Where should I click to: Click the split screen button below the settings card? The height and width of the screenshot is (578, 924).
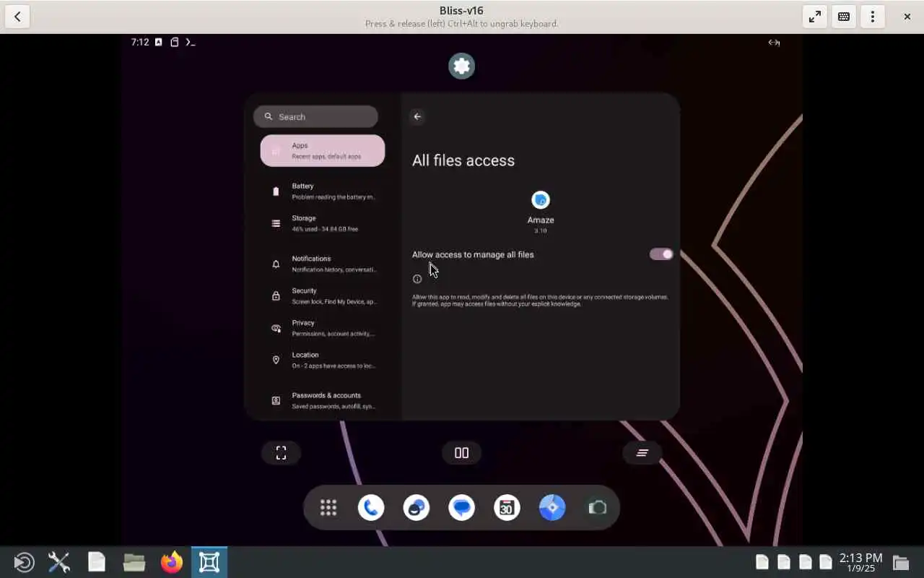point(462,453)
